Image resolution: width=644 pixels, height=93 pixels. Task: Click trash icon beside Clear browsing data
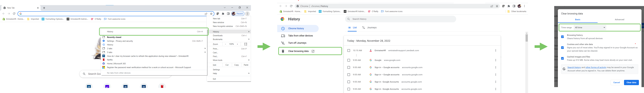pos(283,51)
